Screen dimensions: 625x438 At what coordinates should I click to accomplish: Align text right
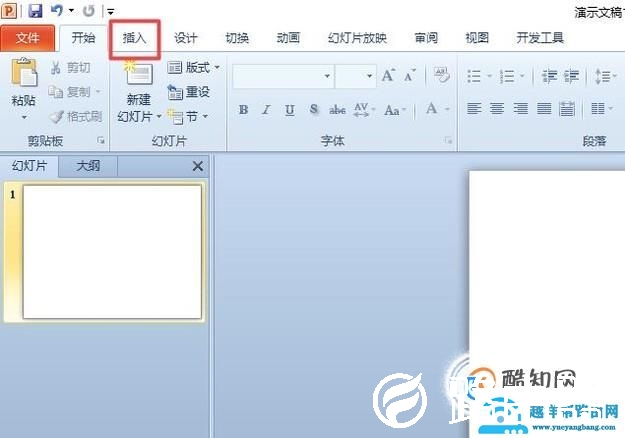pyautogui.click(x=521, y=108)
